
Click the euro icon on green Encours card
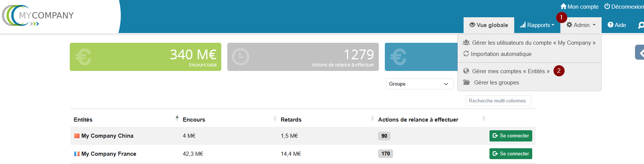pyautogui.click(x=83, y=57)
